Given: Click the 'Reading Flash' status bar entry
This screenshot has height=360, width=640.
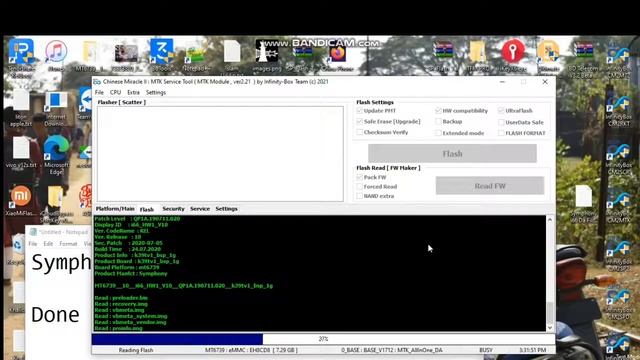Looking at the screenshot, I should [136, 350].
